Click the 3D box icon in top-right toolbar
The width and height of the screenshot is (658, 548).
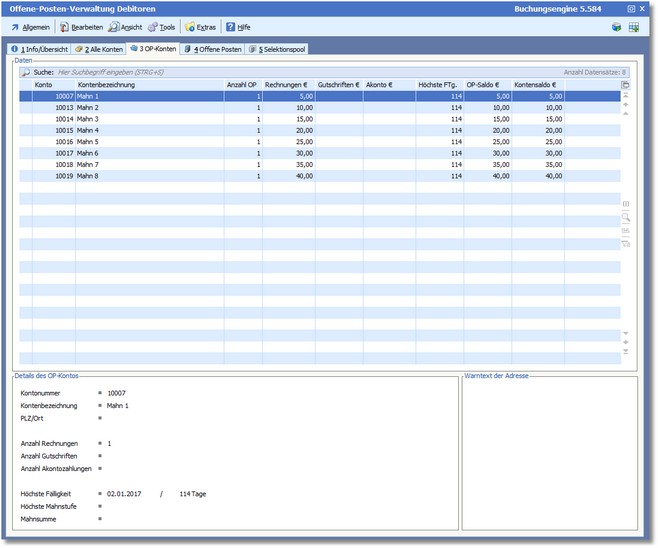(x=617, y=27)
